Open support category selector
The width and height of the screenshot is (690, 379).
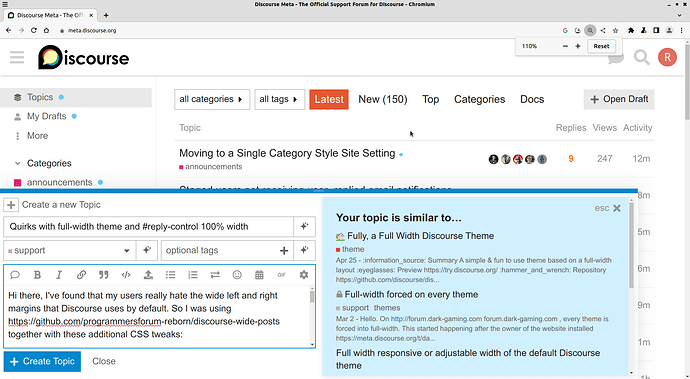tap(70, 250)
